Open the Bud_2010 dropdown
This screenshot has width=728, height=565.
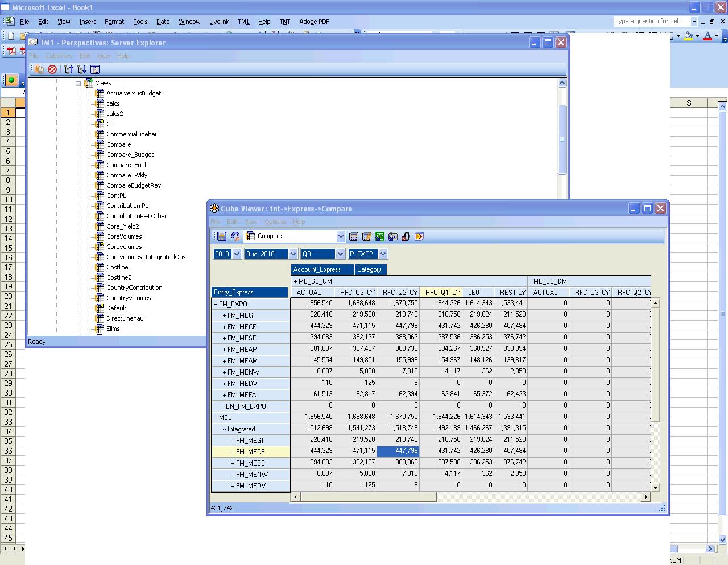click(x=293, y=254)
